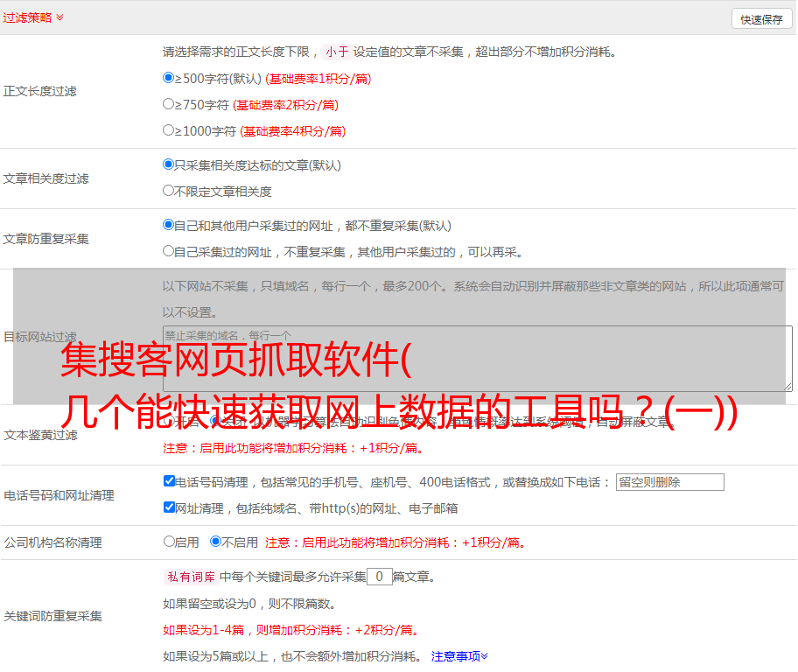Click the 私有词库 tag label
Screen dimensions: 798x672
[x=189, y=577]
